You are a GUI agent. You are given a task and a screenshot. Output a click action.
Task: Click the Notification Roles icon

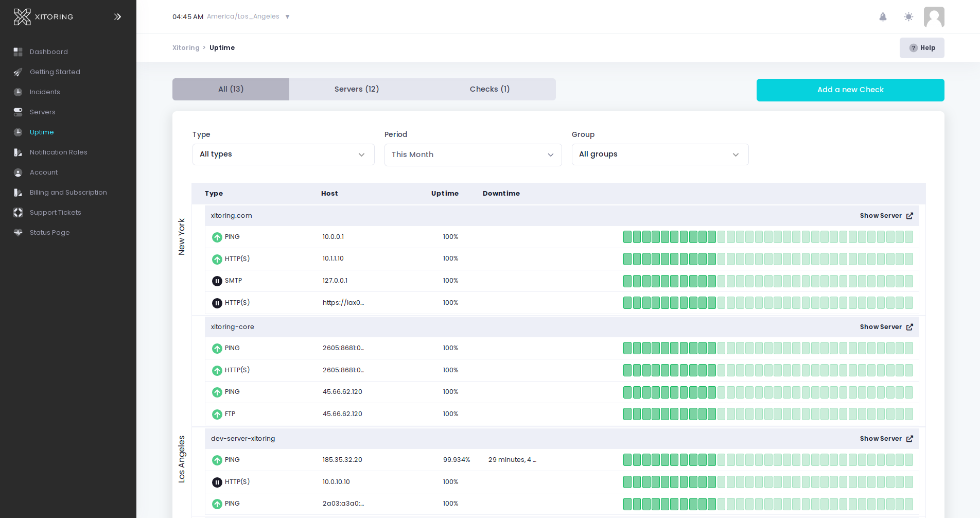point(18,152)
